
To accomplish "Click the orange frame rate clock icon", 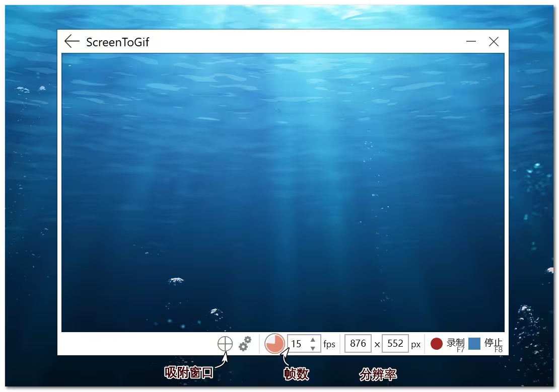I will pyautogui.click(x=274, y=344).
